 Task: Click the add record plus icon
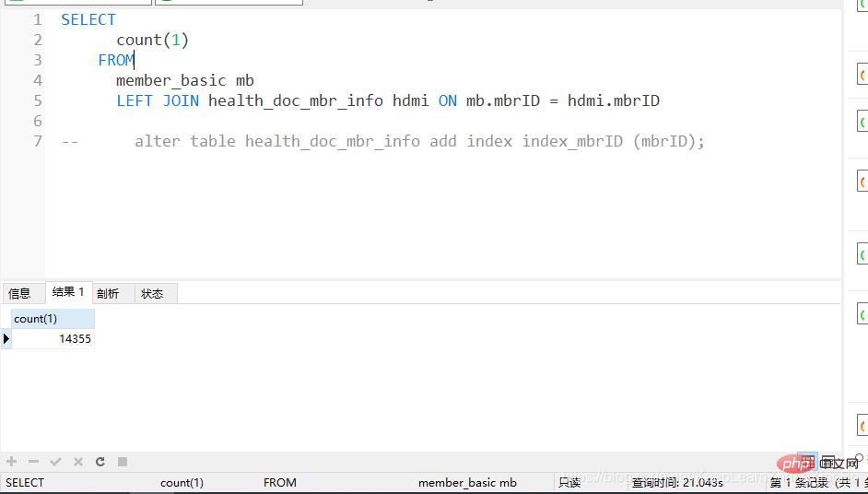point(12,462)
